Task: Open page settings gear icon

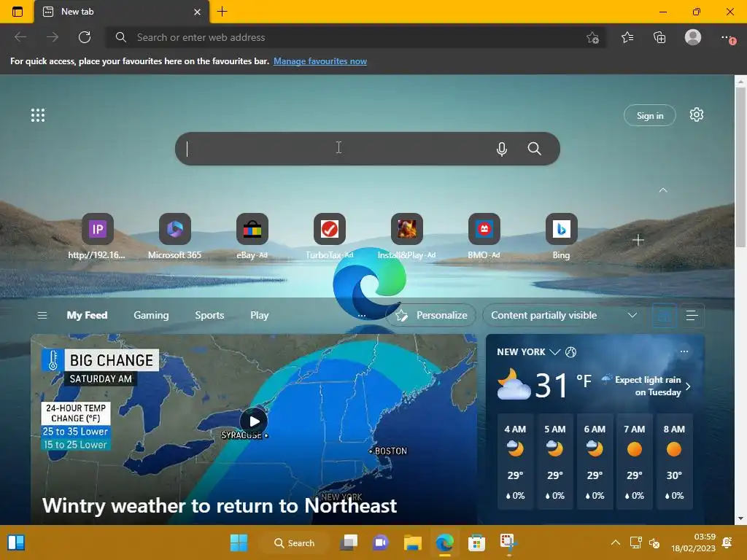Action: tap(697, 114)
